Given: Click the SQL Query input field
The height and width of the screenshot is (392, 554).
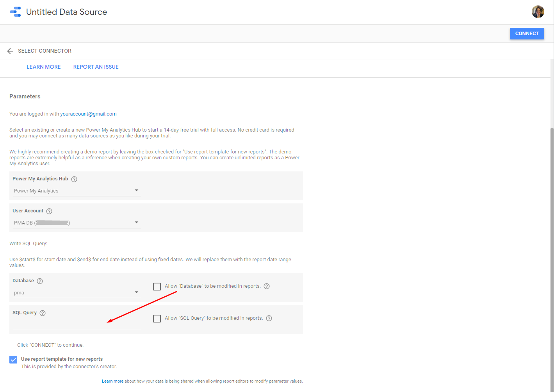Looking at the screenshot, I should pos(77,325).
